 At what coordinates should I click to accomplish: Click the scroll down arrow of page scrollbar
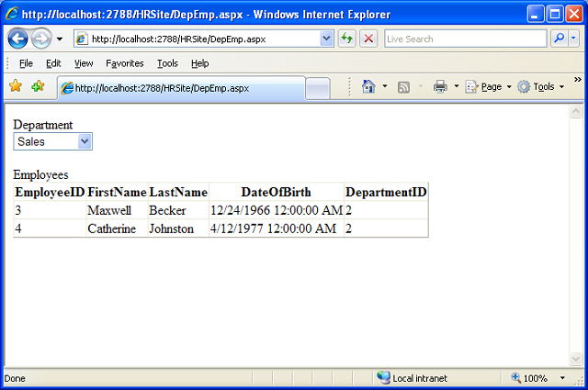576,359
